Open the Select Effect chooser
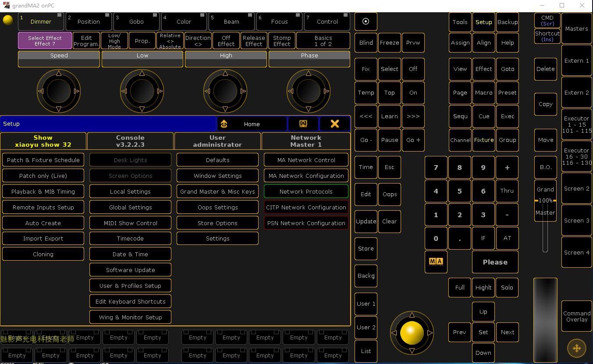Viewport: 593px width, 364px height. pyautogui.click(x=45, y=41)
